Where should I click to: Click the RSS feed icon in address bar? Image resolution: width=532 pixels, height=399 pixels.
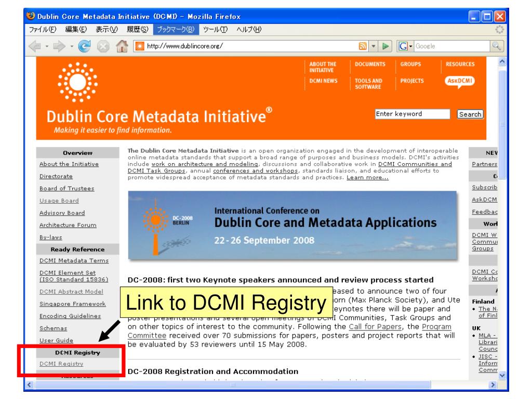pyautogui.click(x=362, y=46)
